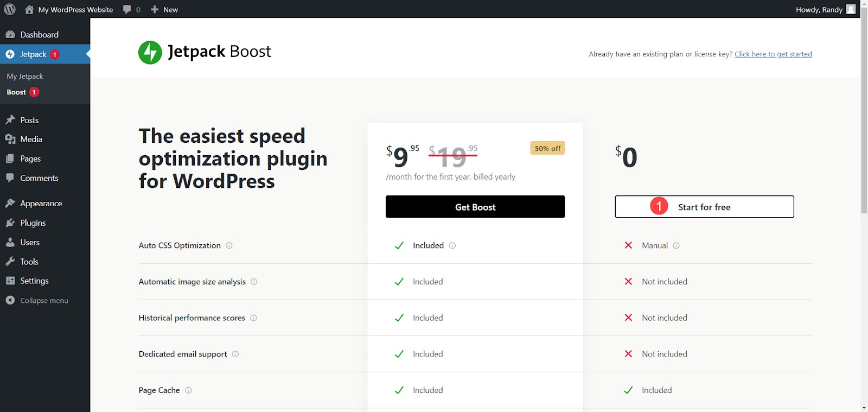Click the Plugins plug icon
This screenshot has width=868, height=412.
pos(10,223)
